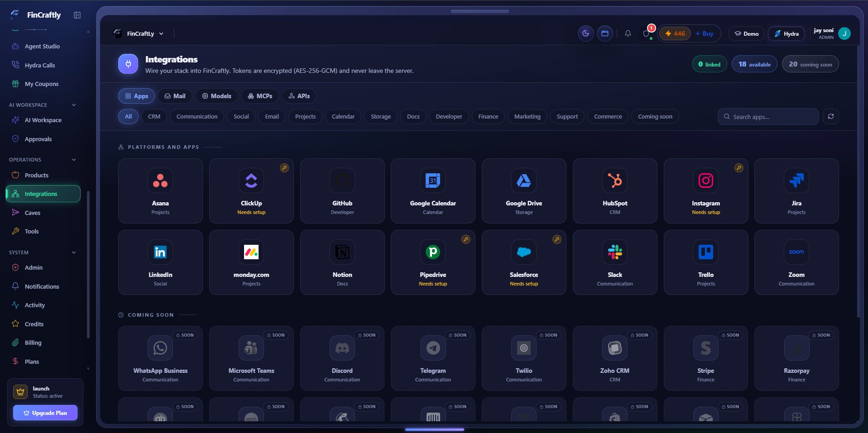Viewport: 868px width, 433px height.
Task: Switch to the Models tab
Action: click(x=216, y=96)
